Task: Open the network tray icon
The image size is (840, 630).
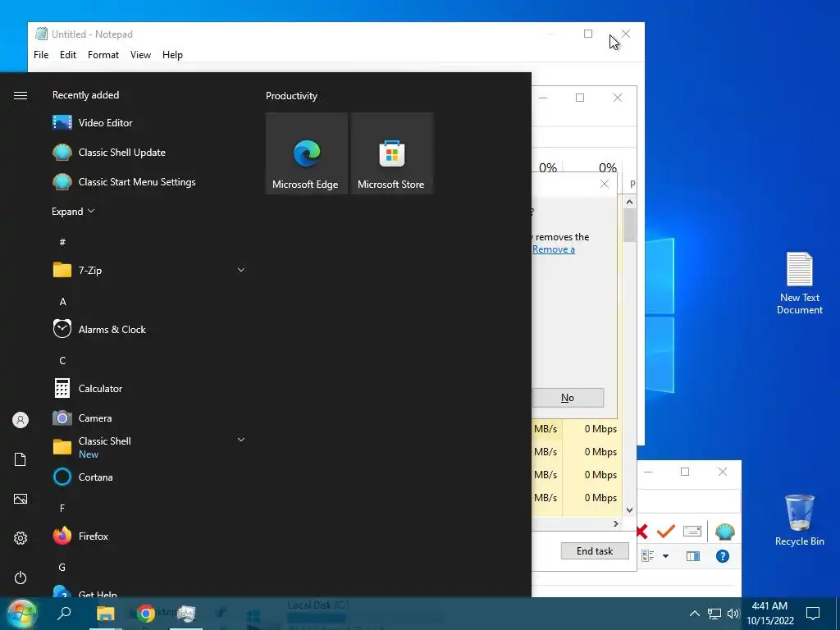Action: [714, 614]
